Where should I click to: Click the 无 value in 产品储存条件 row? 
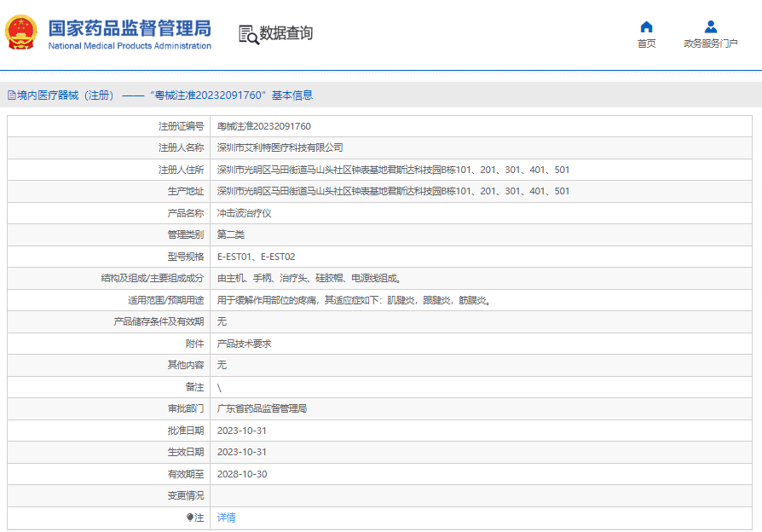pos(222,321)
